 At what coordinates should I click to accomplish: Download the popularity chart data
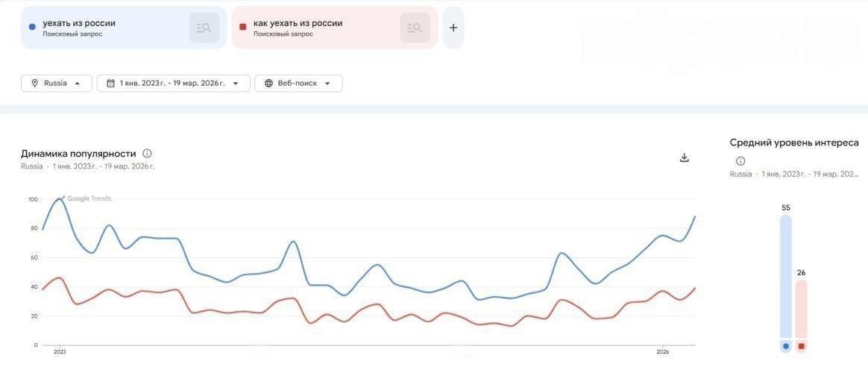[x=685, y=158]
